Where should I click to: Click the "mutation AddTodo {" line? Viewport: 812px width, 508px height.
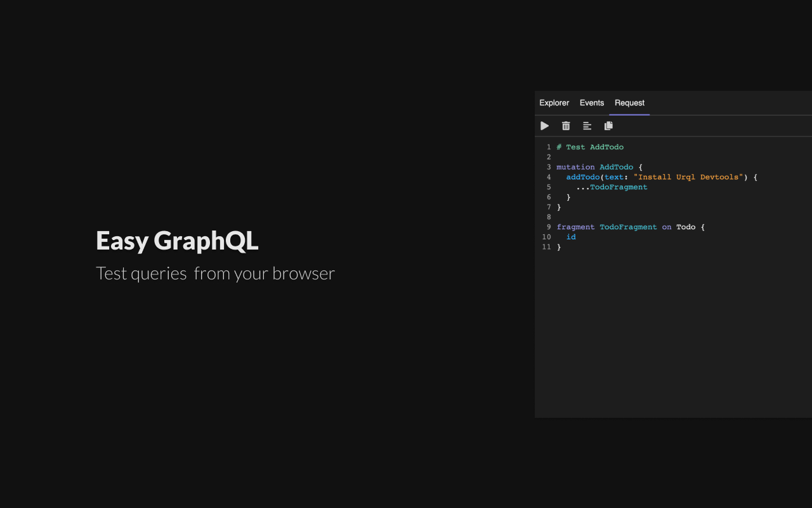[x=599, y=167]
